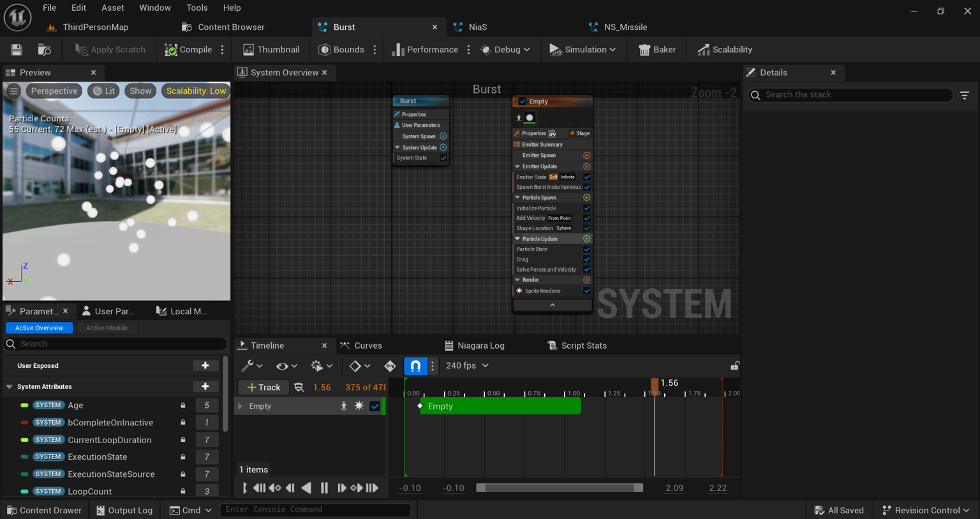Click the Unreal Engine logo

[x=18, y=17]
